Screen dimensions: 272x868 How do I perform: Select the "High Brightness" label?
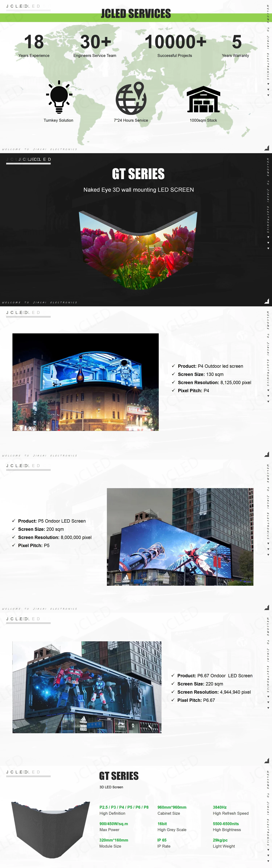(x=227, y=830)
